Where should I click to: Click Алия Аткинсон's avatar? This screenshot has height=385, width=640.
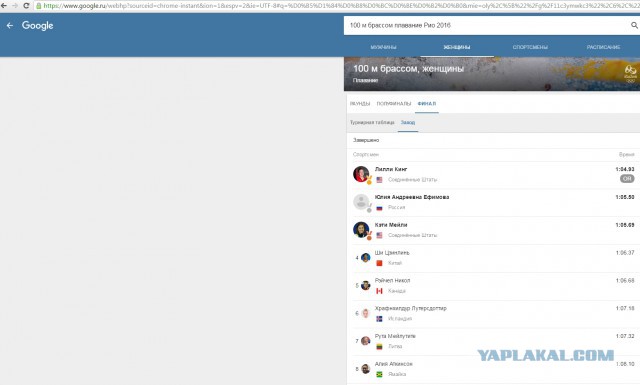(366, 369)
